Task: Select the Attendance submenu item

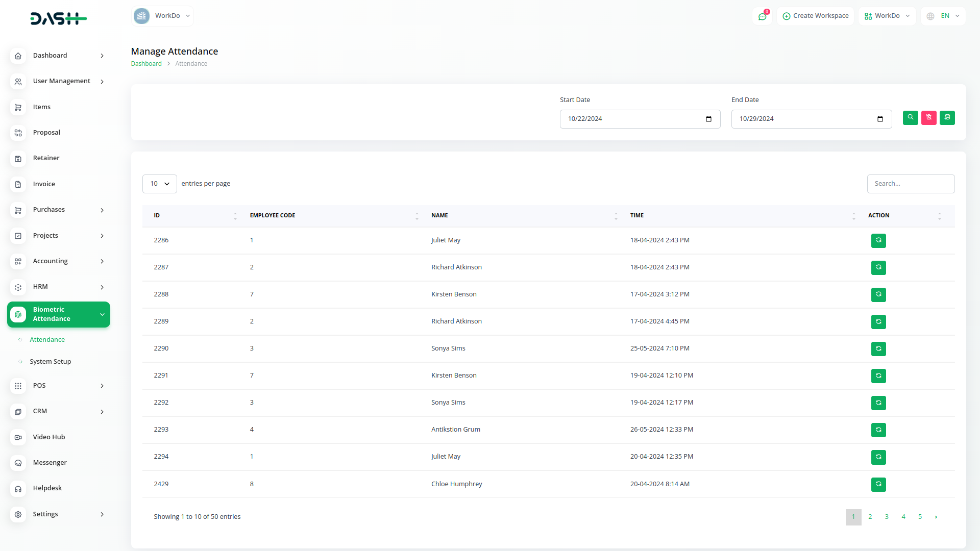Action: 47,340
